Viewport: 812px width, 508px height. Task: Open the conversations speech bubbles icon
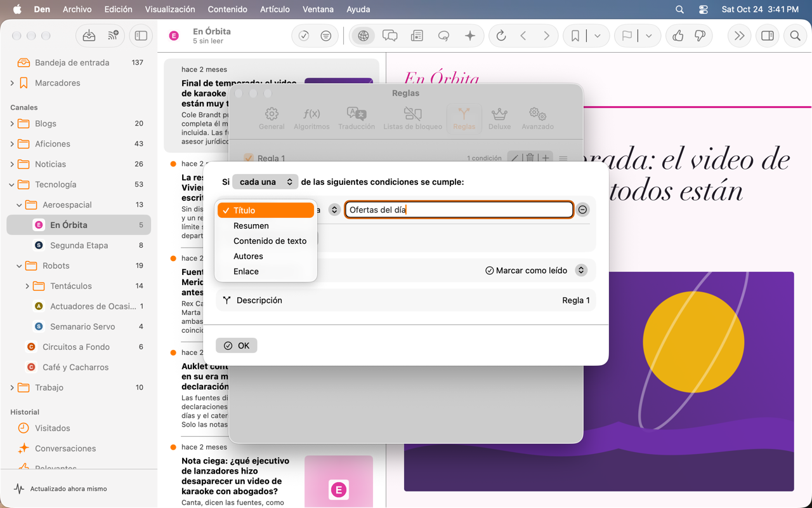tap(390, 36)
